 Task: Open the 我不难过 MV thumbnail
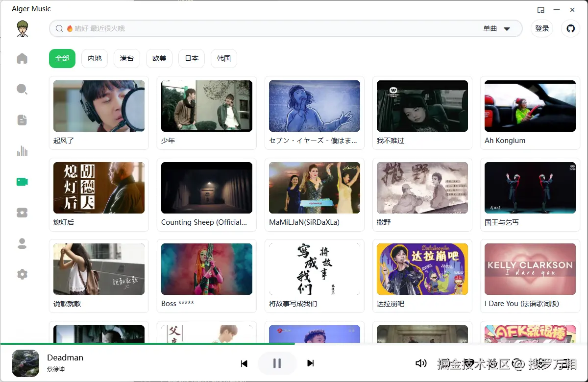point(422,106)
